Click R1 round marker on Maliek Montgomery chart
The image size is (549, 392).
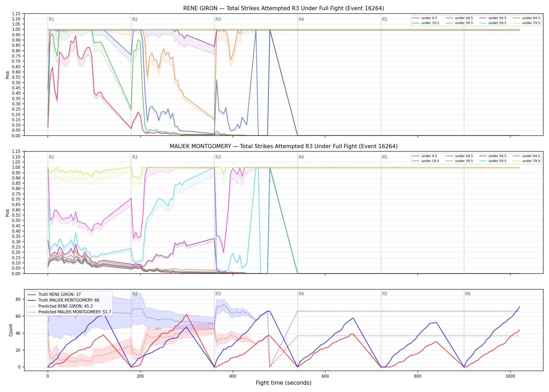52,157
